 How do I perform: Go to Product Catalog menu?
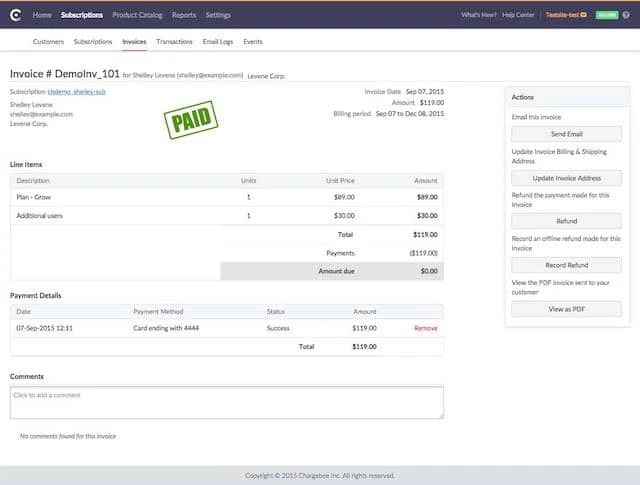[137, 15]
